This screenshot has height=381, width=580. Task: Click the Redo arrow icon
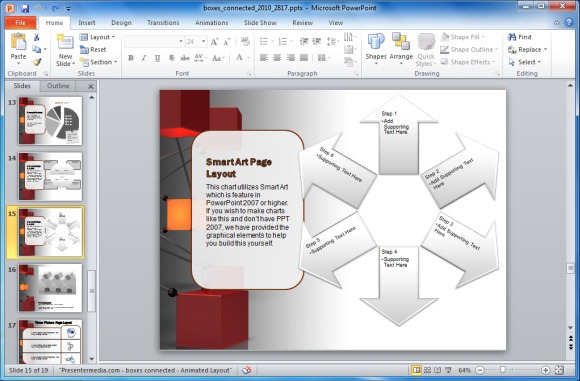click(55, 8)
